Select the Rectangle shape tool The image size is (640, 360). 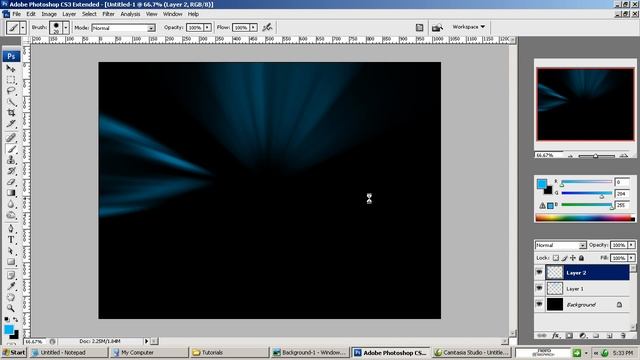click(x=11, y=262)
